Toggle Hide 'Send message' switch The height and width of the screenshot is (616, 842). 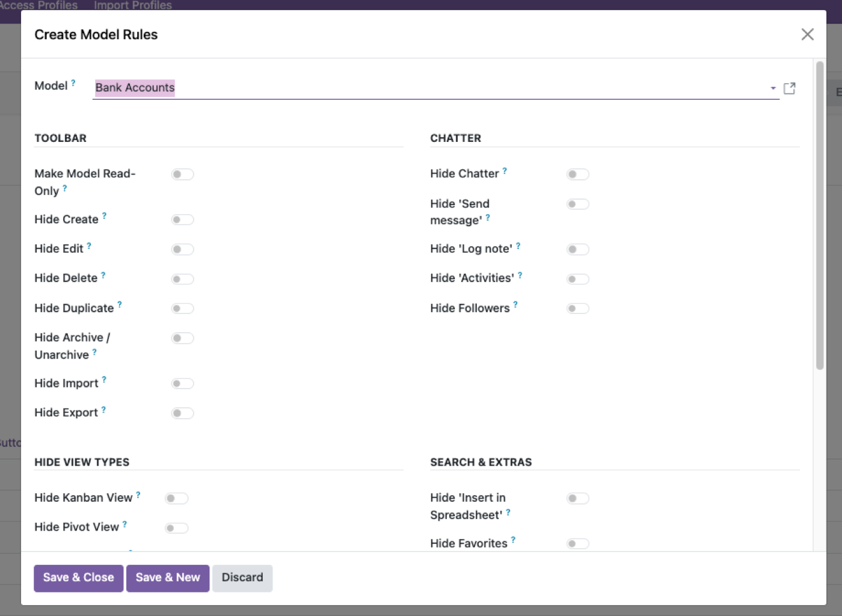[x=578, y=205]
